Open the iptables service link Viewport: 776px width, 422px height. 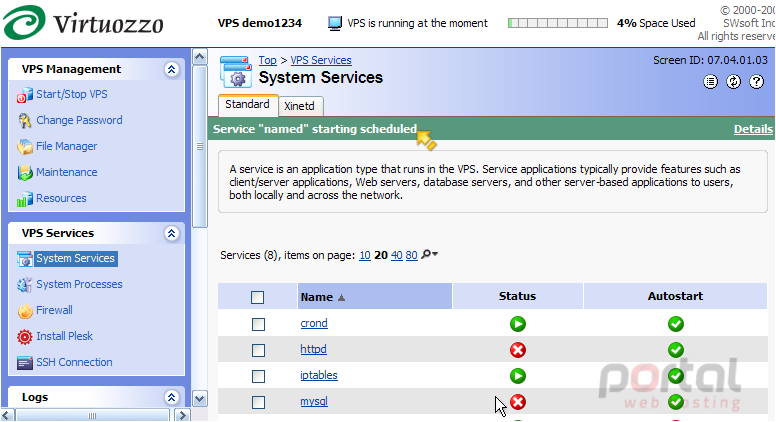tap(319, 375)
